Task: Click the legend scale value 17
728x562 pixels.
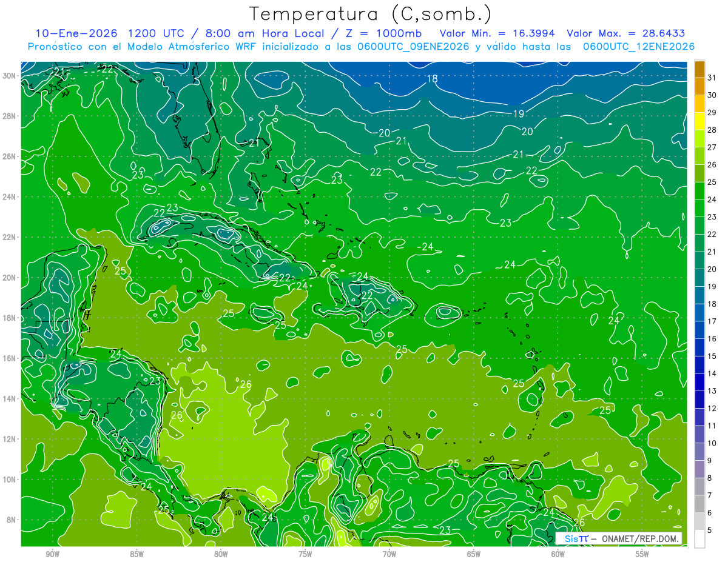Action: (x=712, y=322)
